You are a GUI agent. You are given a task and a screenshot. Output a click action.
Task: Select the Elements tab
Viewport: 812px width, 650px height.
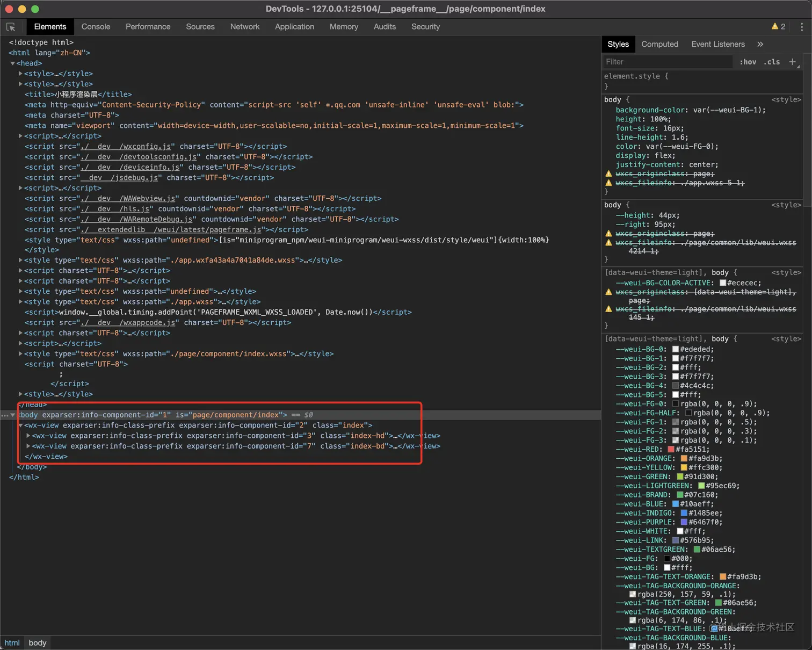[x=50, y=26]
